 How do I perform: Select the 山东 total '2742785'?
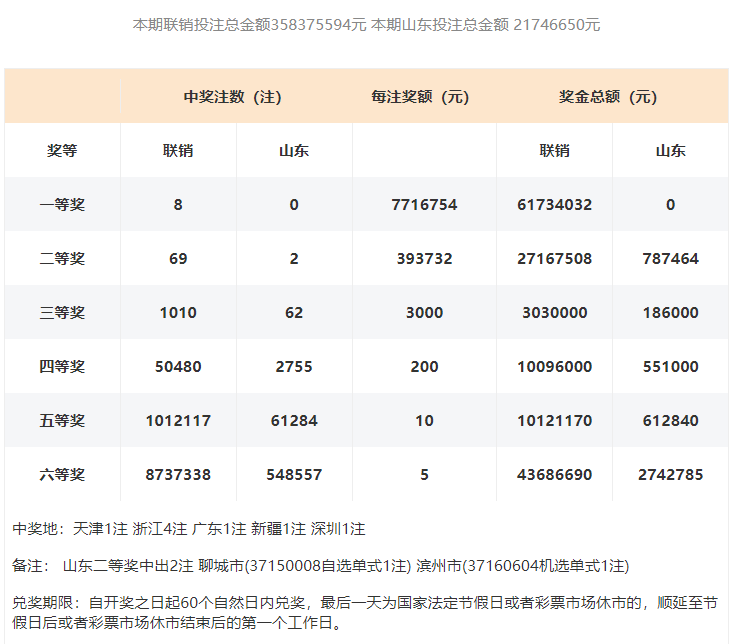coord(670,474)
